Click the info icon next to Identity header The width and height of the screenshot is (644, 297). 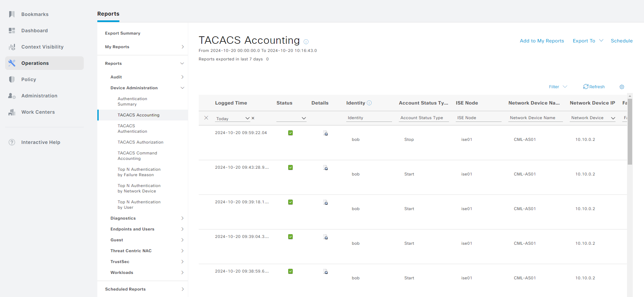pos(369,103)
